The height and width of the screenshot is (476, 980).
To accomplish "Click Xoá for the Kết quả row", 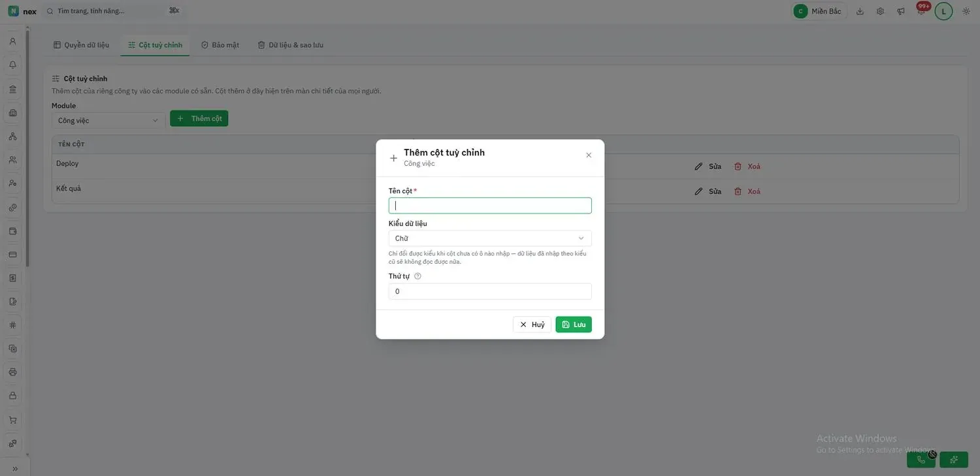I will [x=747, y=191].
